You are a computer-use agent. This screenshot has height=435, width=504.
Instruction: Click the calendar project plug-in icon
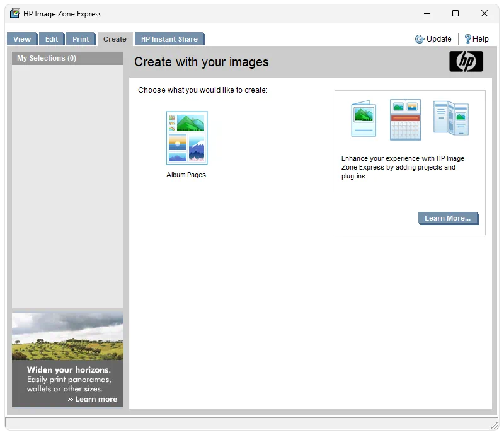(405, 120)
